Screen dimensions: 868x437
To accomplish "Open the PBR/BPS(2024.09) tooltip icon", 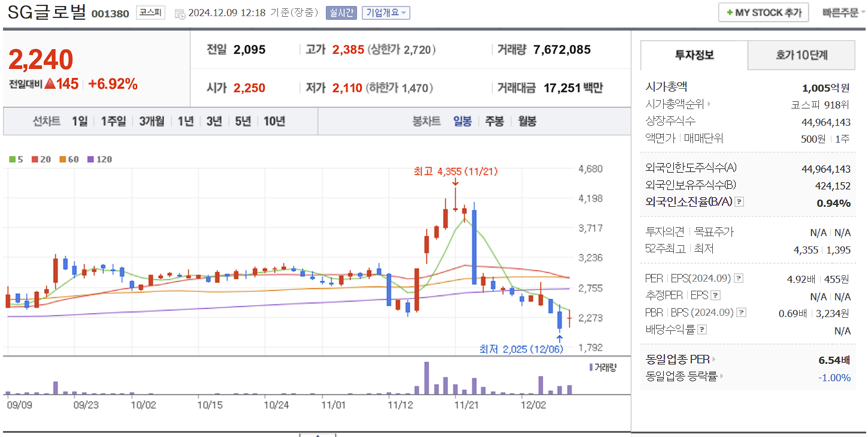I will [743, 312].
